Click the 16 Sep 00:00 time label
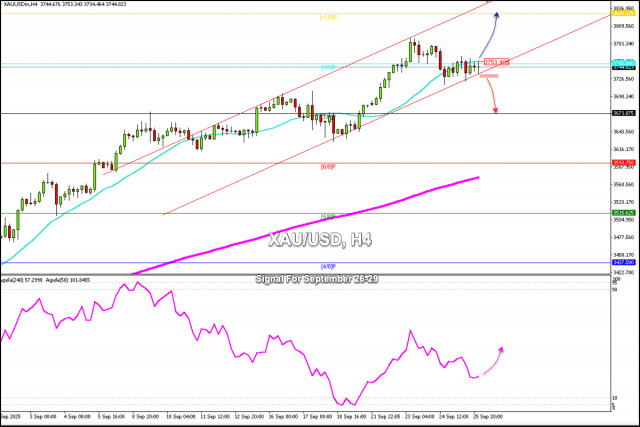This screenshot has width=640, height=427. coord(283,416)
